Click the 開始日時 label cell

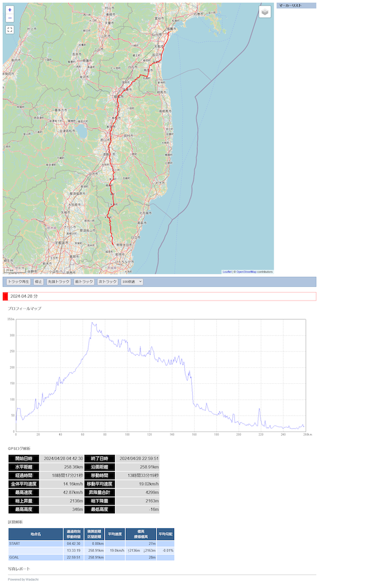click(24, 458)
